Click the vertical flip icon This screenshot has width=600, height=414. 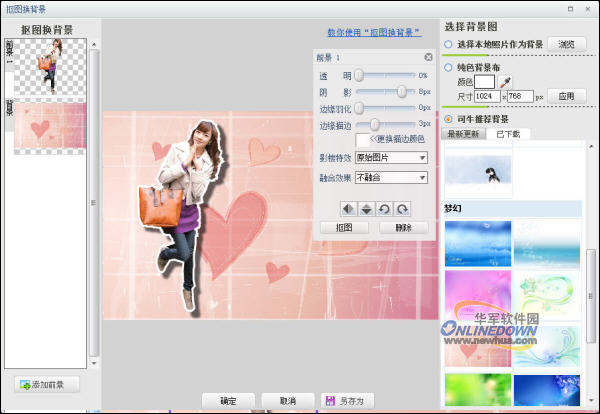(x=366, y=208)
